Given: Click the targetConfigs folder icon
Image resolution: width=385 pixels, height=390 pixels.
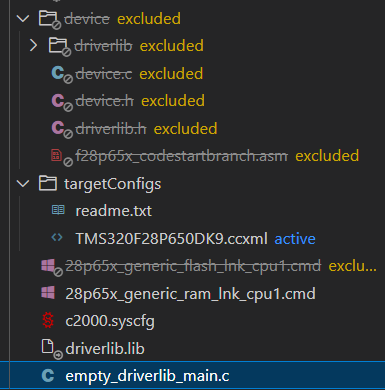Looking at the screenshot, I should [x=48, y=183].
